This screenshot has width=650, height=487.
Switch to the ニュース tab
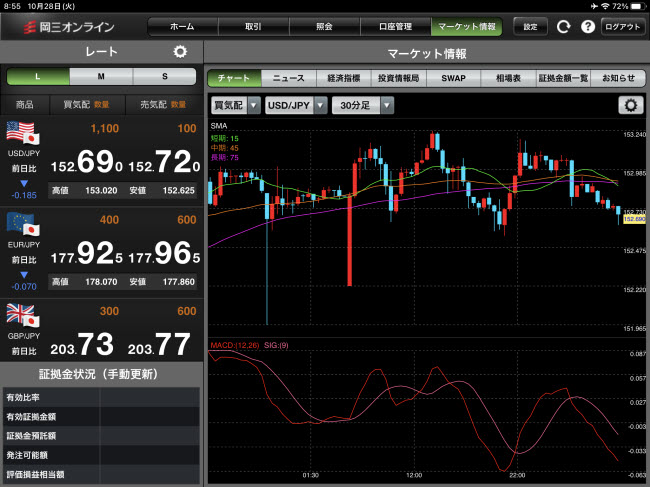[x=289, y=78]
